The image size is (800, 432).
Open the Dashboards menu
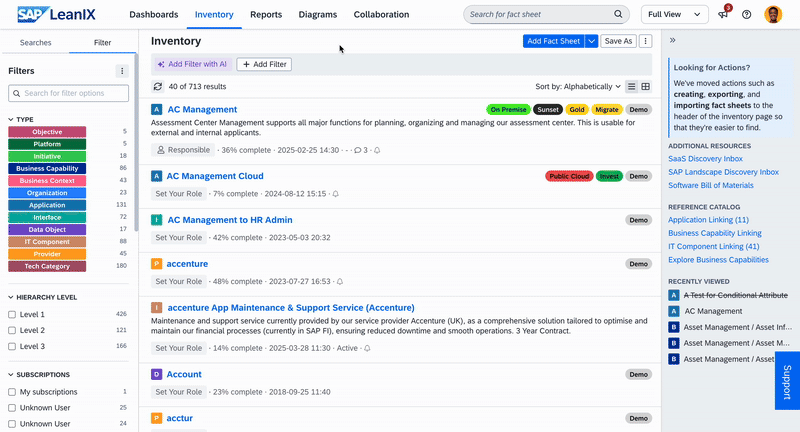pos(154,14)
